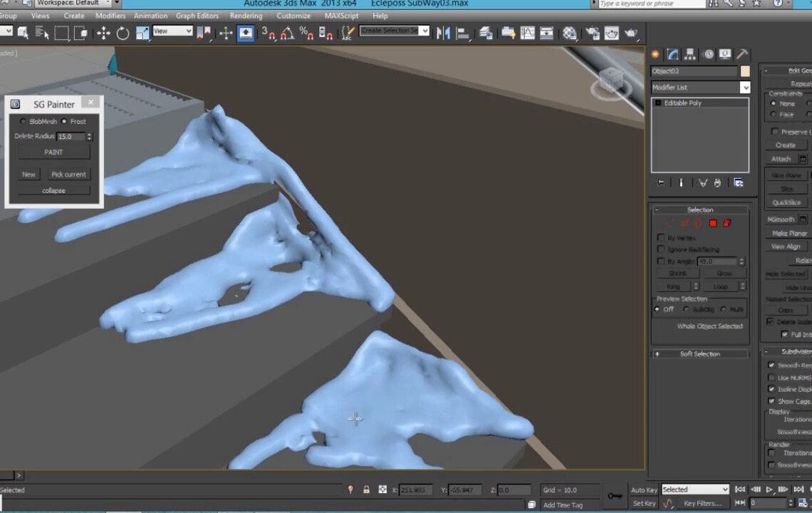Open the Modify panel tab icon
Viewport: 812px width, 513px height.
[672, 55]
